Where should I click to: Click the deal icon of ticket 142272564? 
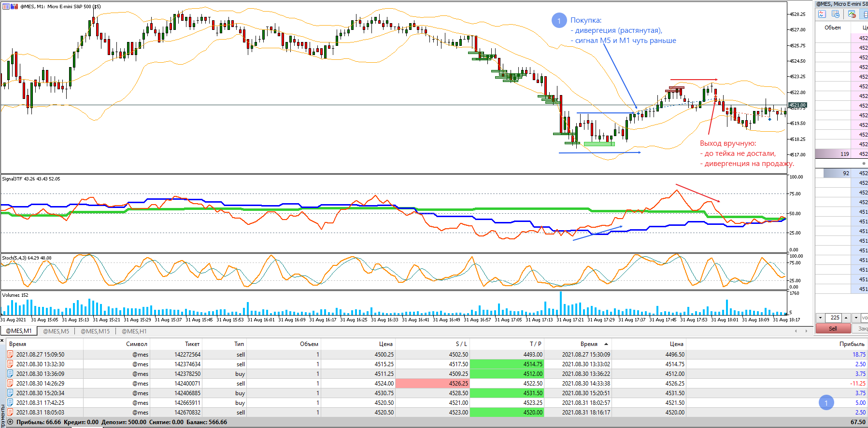(x=10, y=354)
